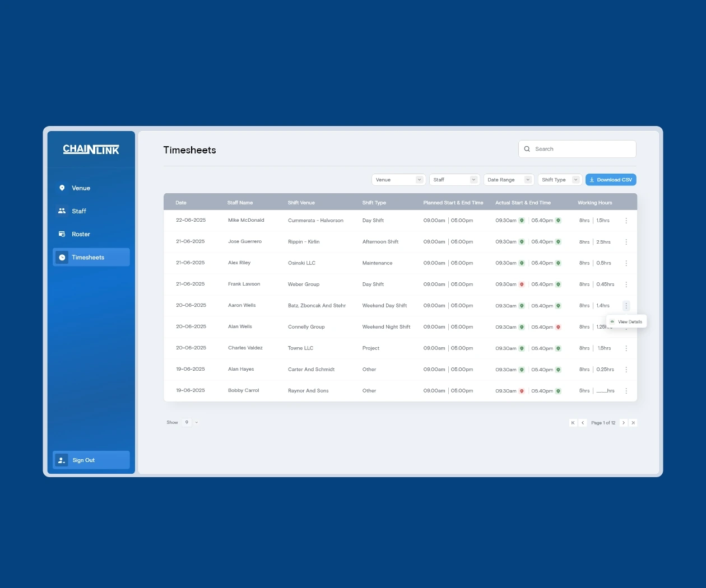This screenshot has height=588, width=706.
Task: Click the Sign Out user icon
Action: 62,460
